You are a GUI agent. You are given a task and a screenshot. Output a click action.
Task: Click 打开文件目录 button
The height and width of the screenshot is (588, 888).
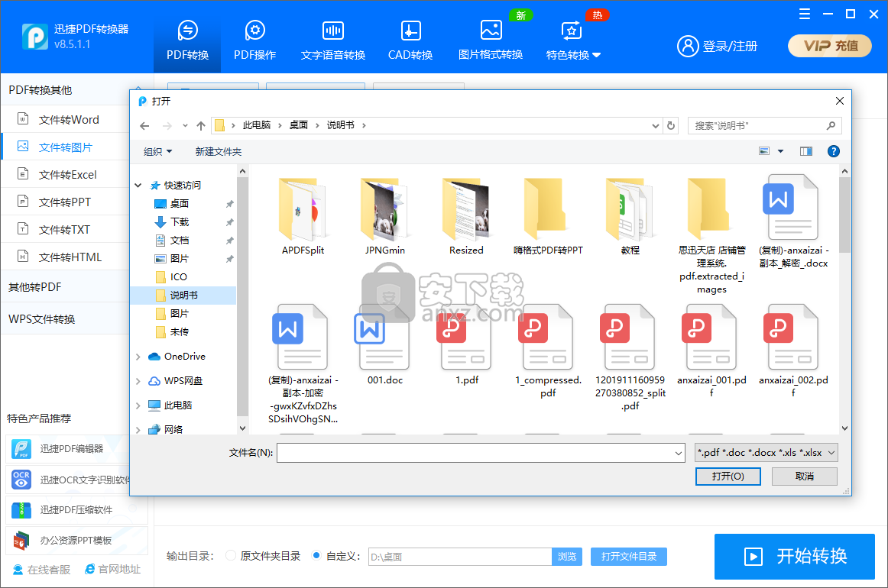pos(629,557)
